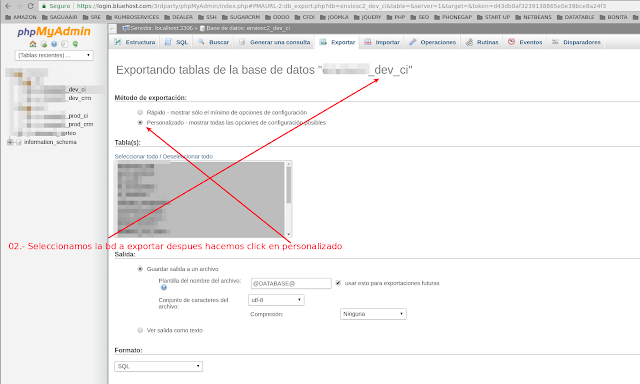This screenshot has width=640, height=384.
Task: Click the green reload navigation icon
Action: pyautogui.click(x=75, y=44)
